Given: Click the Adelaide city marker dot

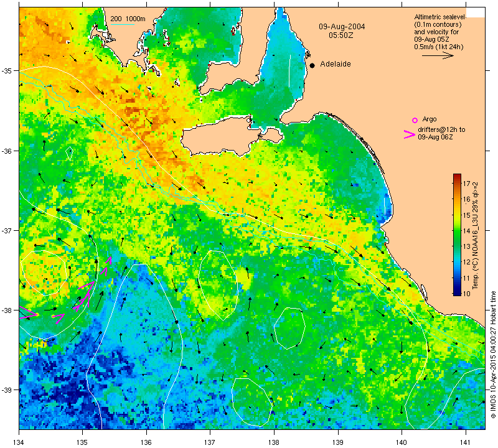Looking at the screenshot, I should (312, 65).
